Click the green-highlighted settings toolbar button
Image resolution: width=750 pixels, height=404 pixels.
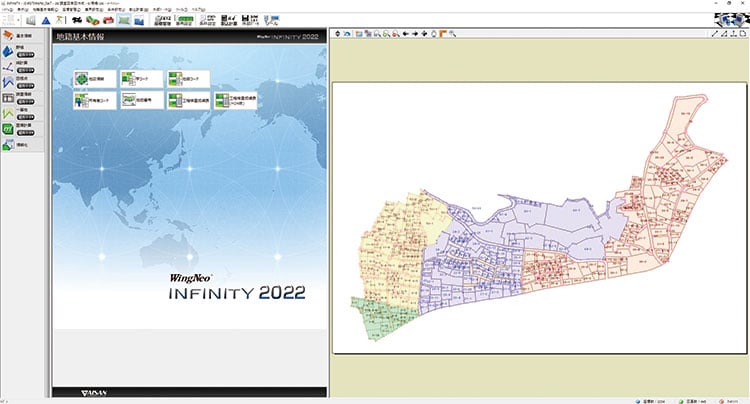185,20
